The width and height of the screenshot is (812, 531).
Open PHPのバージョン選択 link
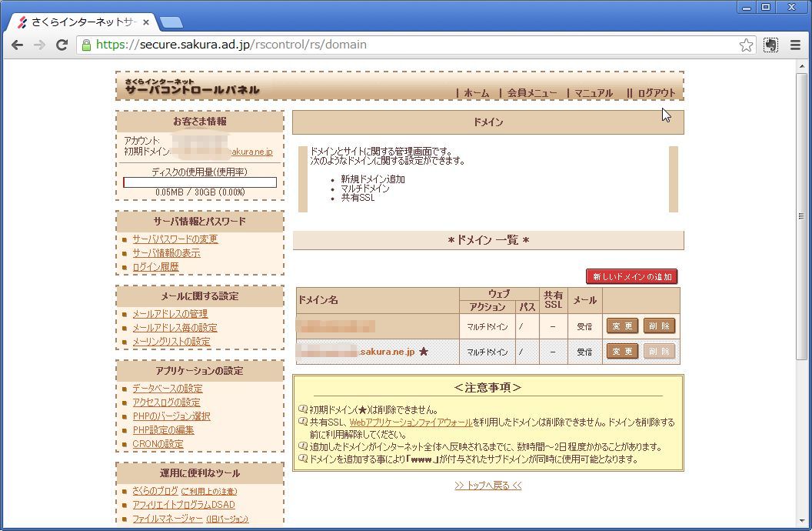(x=171, y=416)
